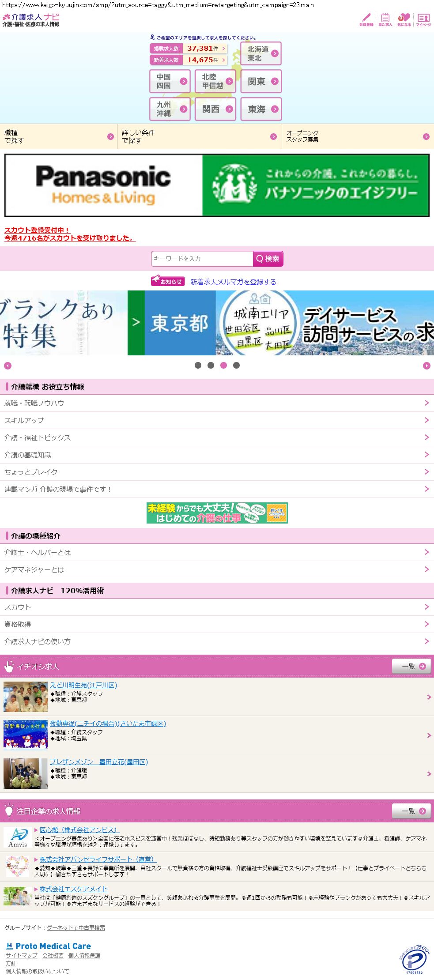434x980 pixels.
Task: Open the えど川明生苑 job thumbnail
Action: (x=26, y=697)
